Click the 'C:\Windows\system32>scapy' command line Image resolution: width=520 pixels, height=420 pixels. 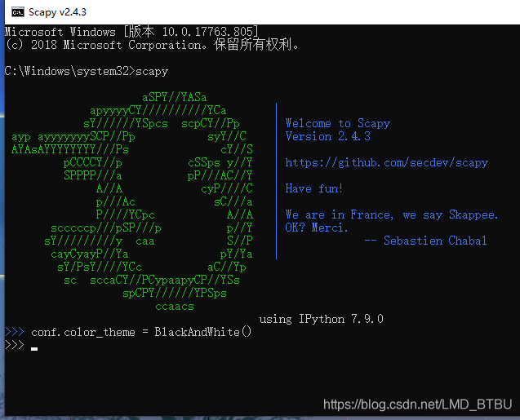(x=87, y=71)
